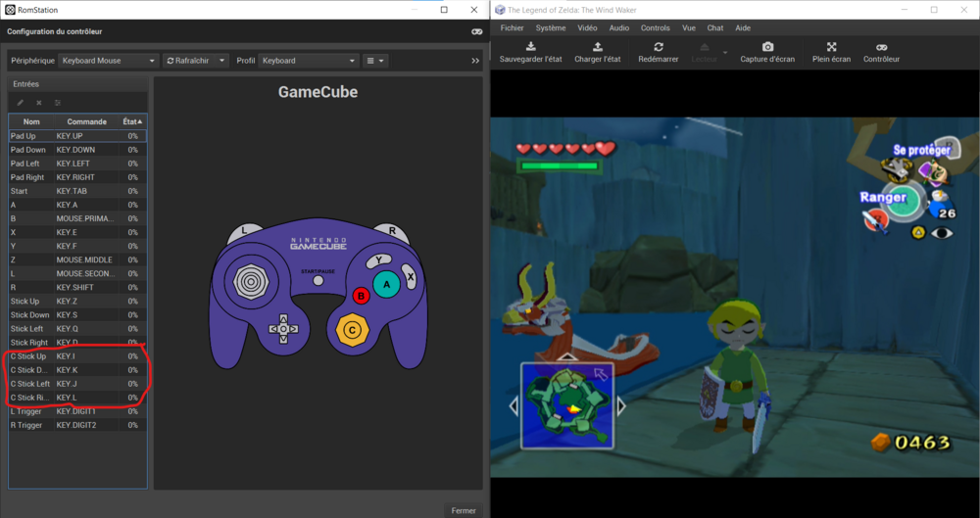Click the red B button on GameCube diagram

click(362, 296)
